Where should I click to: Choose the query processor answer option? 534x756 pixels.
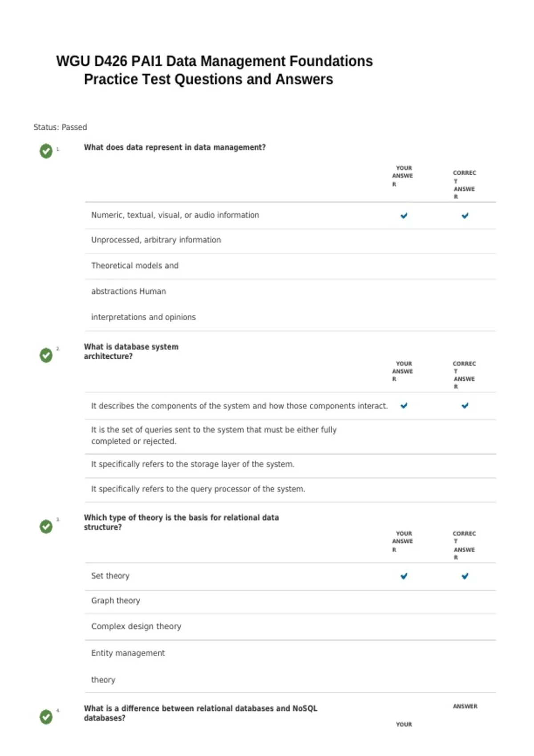(290, 490)
